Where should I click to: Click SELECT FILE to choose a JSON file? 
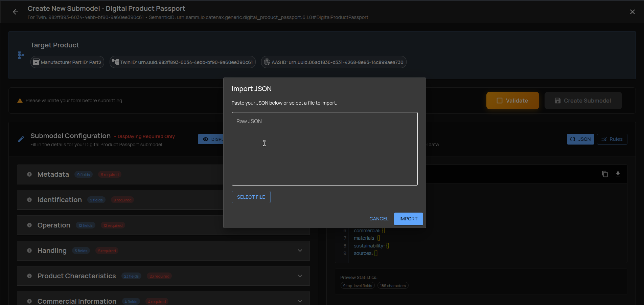coord(251,197)
